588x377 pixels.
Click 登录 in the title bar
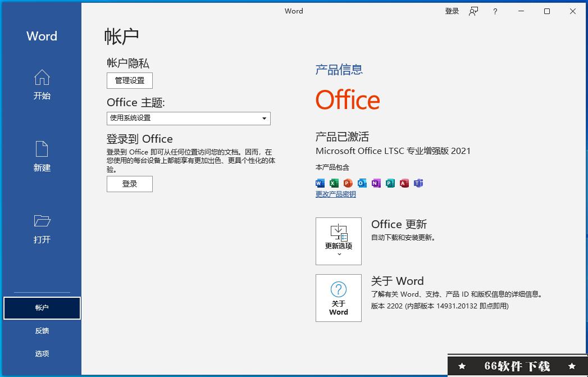(x=452, y=11)
